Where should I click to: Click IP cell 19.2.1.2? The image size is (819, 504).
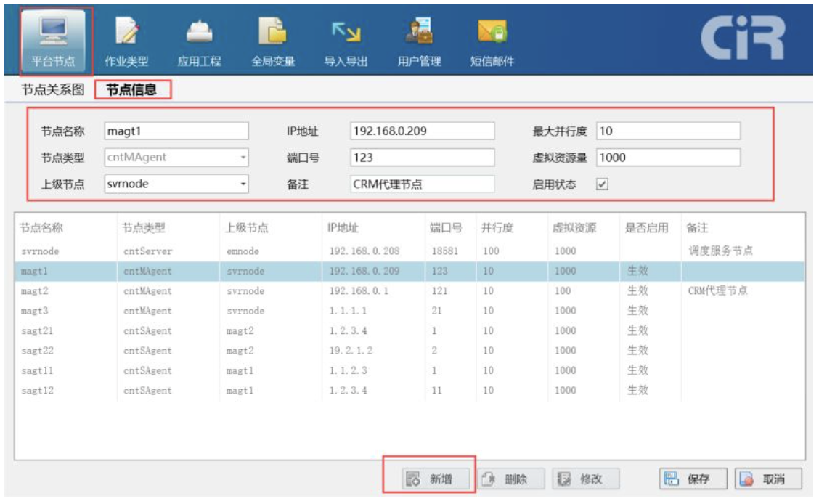point(351,351)
